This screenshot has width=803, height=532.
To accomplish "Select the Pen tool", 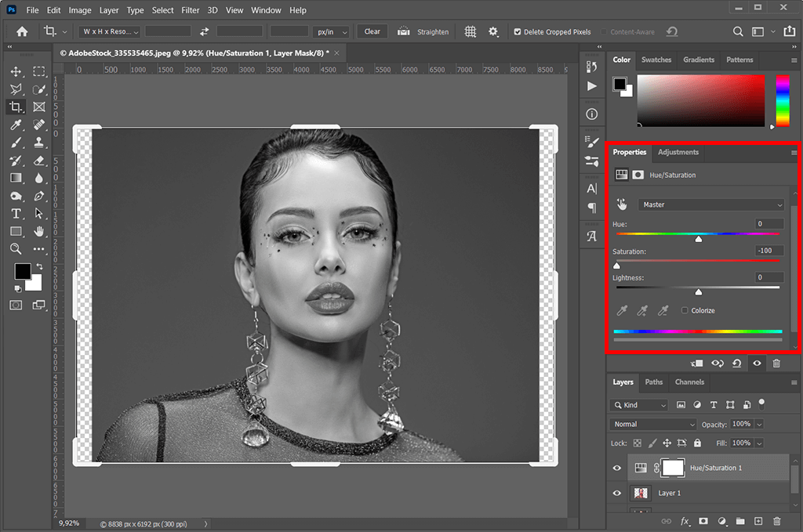I will tap(39, 196).
